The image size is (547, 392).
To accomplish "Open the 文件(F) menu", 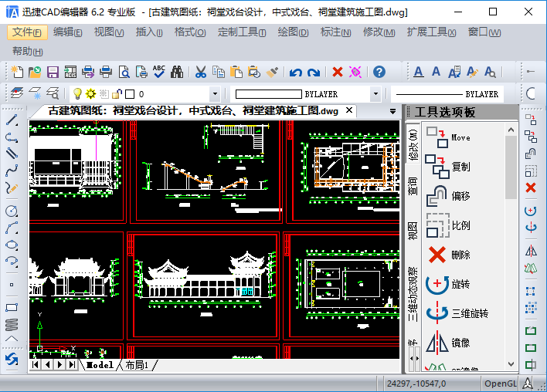I will coord(27,32).
